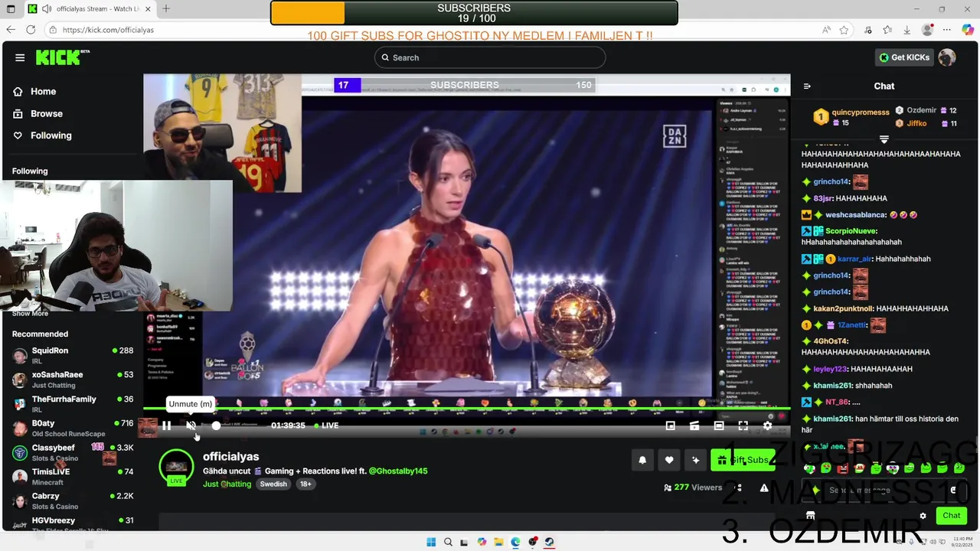The image size is (980, 551).
Task: Unmute the stream audio
Action: coord(191,425)
